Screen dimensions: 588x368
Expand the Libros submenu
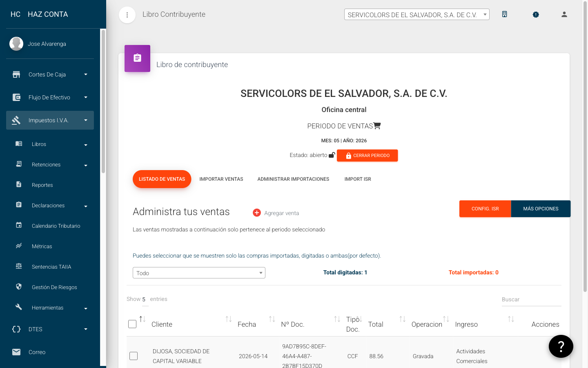(86, 145)
